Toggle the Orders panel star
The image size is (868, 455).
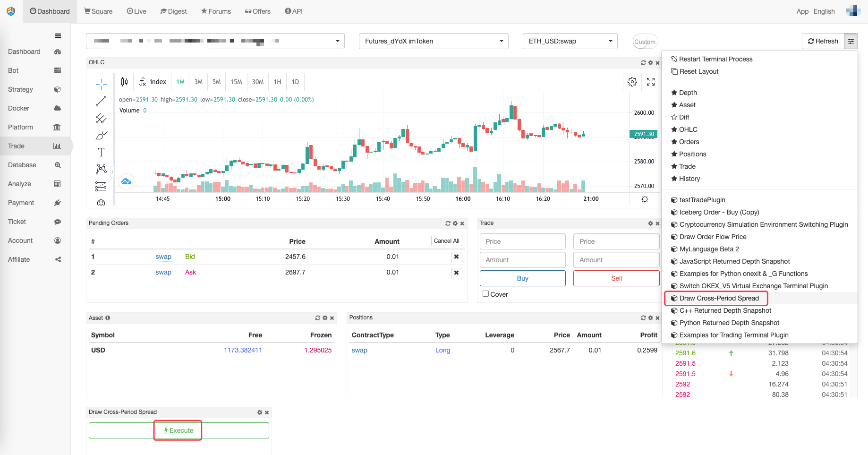[674, 142]
